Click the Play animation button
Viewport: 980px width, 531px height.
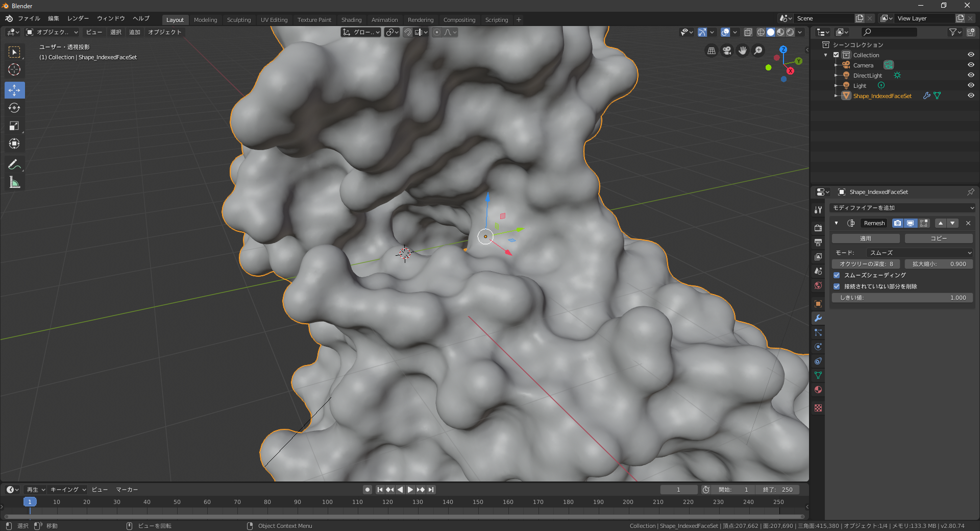[x=410, y=490]
